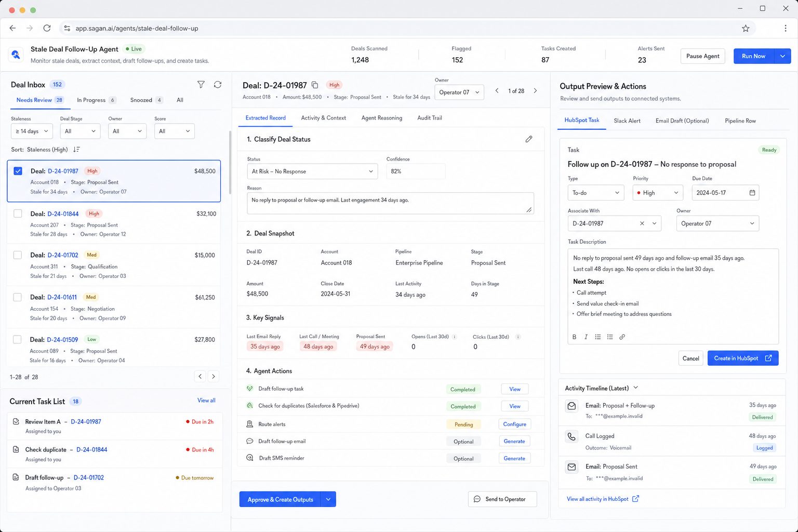Configure the Route alerts action

(x=514, y=424)
